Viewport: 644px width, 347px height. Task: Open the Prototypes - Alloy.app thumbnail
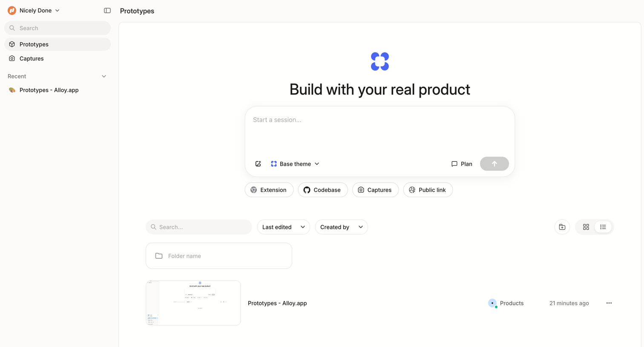[193, 303]
